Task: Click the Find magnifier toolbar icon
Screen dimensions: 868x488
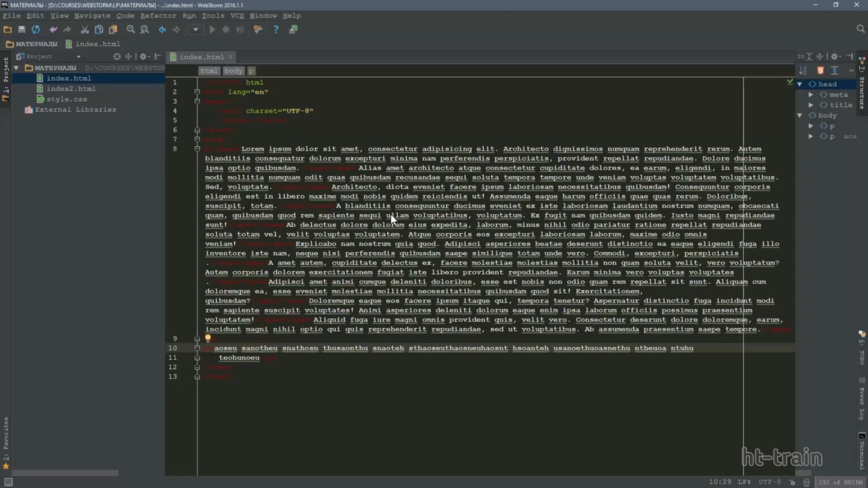Action: click(131, 30)
